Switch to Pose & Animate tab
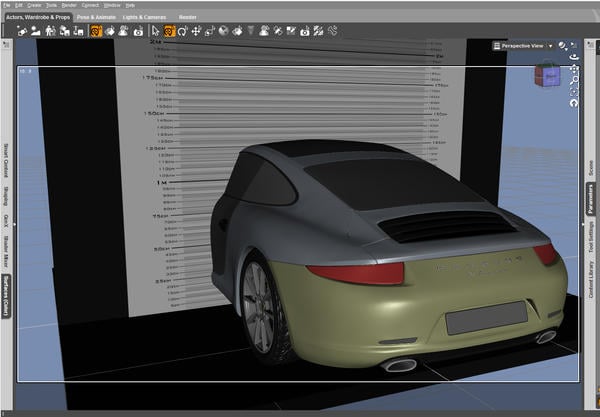This screenshot has width=600, height=417. (x=96, y=17)
